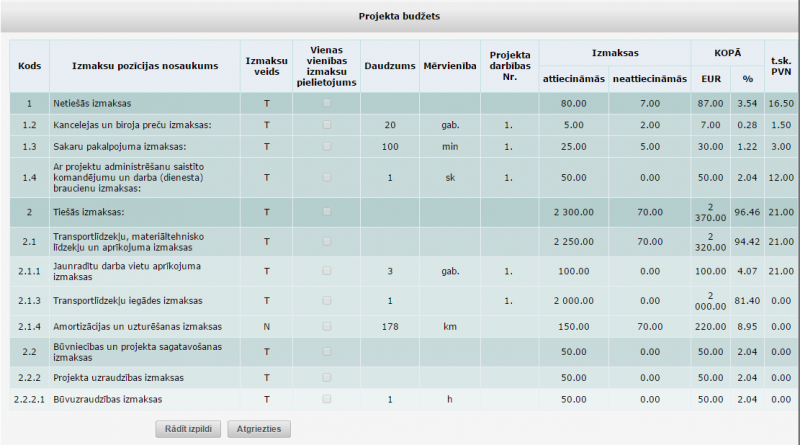The image size is (800, 445).
Task: Click the 'Daudzums' column header
Action: tap(390, 66)
